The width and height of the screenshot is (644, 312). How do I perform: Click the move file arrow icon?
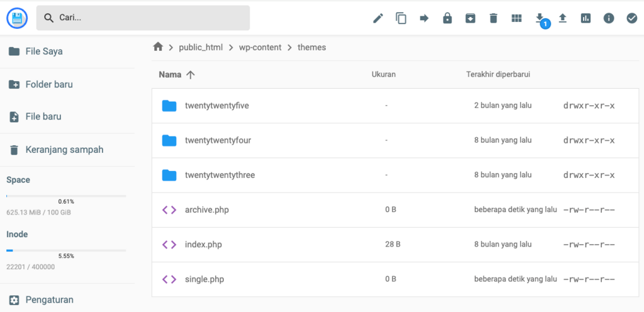point(425,18)
